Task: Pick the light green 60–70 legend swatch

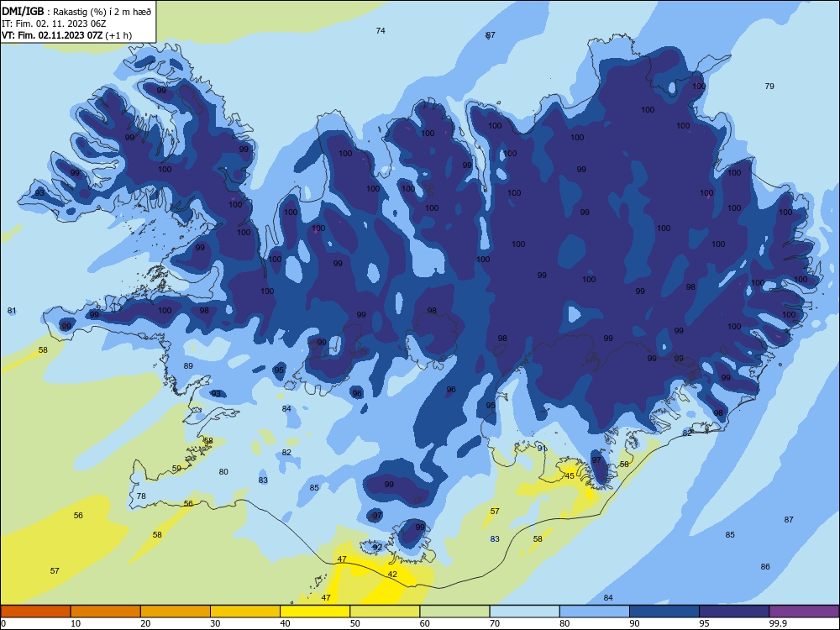Action: pyautogui.click(x=454, y=612)
